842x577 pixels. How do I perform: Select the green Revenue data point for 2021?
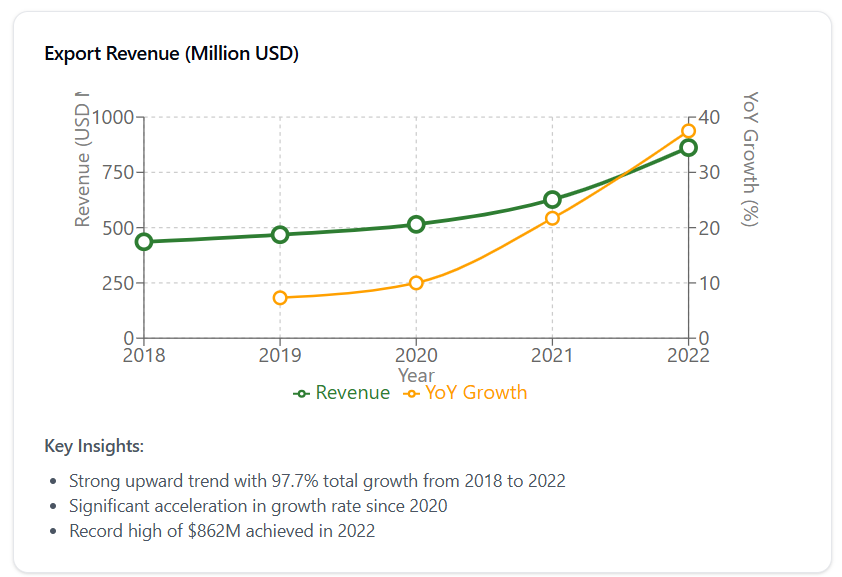552,200
